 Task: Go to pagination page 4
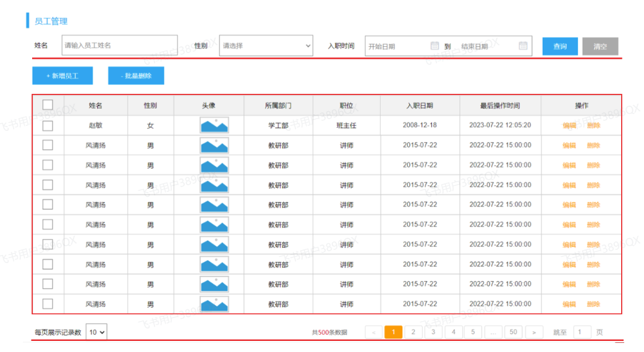pyautogui.click(x=454, y=332)
